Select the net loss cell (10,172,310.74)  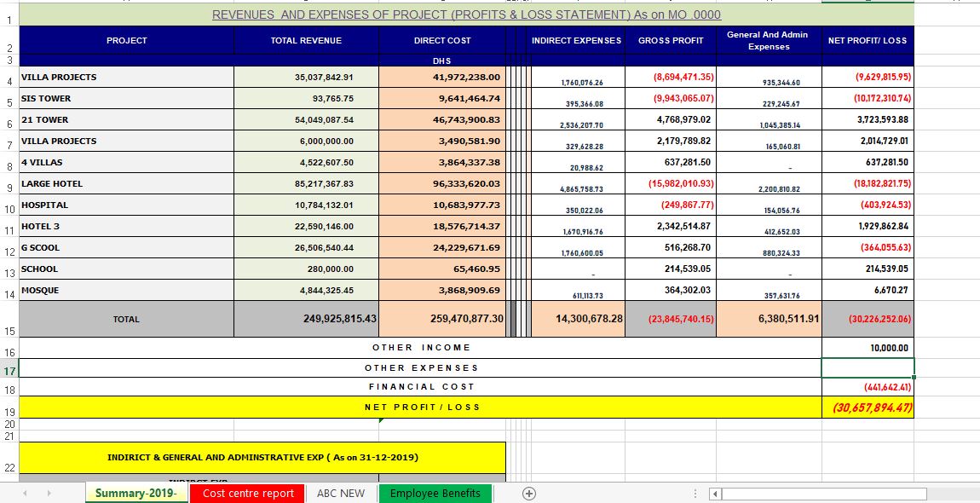[868, 98]
